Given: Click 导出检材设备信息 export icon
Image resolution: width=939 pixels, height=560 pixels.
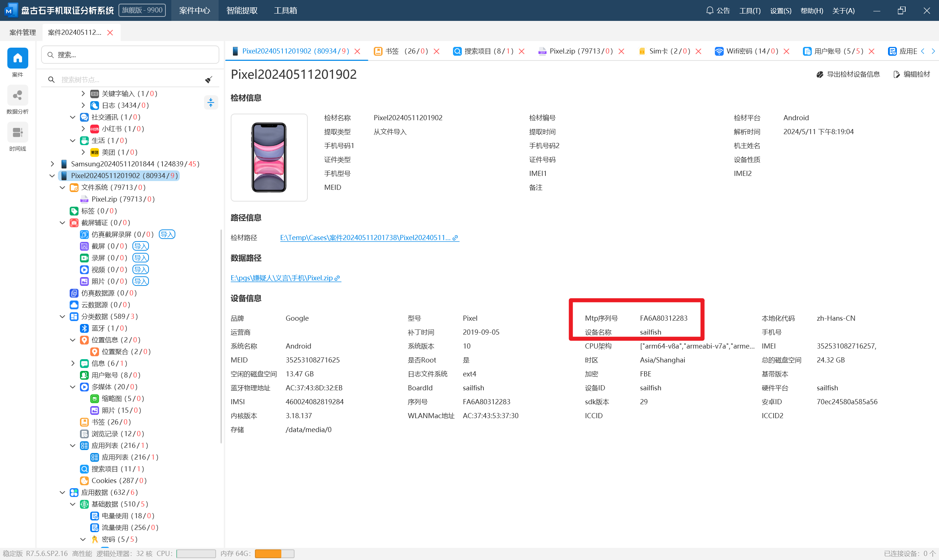Looking at the screenshot, I should pos(820,74).
